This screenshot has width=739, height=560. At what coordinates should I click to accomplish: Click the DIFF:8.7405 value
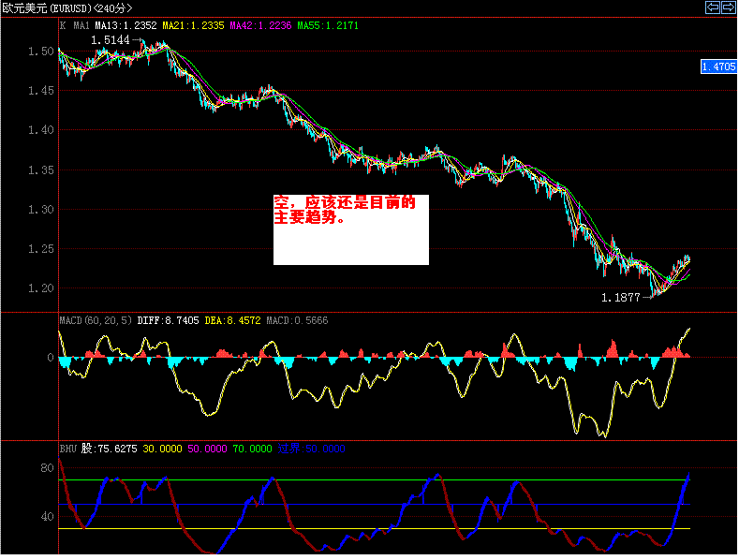[168, 320]
